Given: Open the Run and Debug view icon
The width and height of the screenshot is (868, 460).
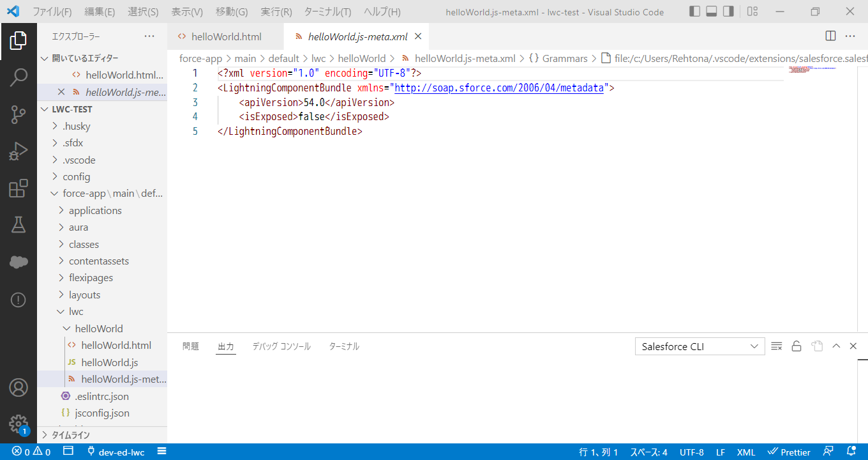Looking at the screenshot, I should 19,151.
